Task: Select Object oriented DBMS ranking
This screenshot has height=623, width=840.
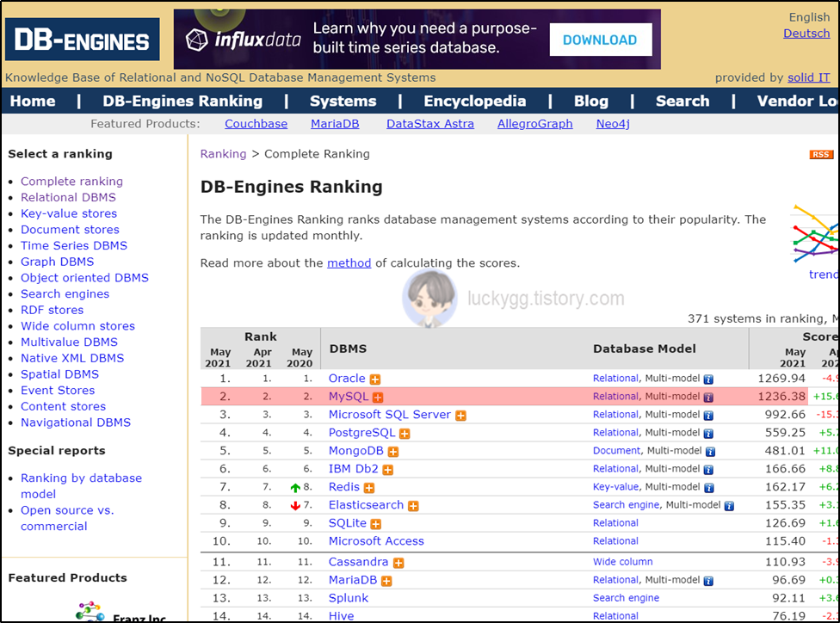Action: (84, 277)
